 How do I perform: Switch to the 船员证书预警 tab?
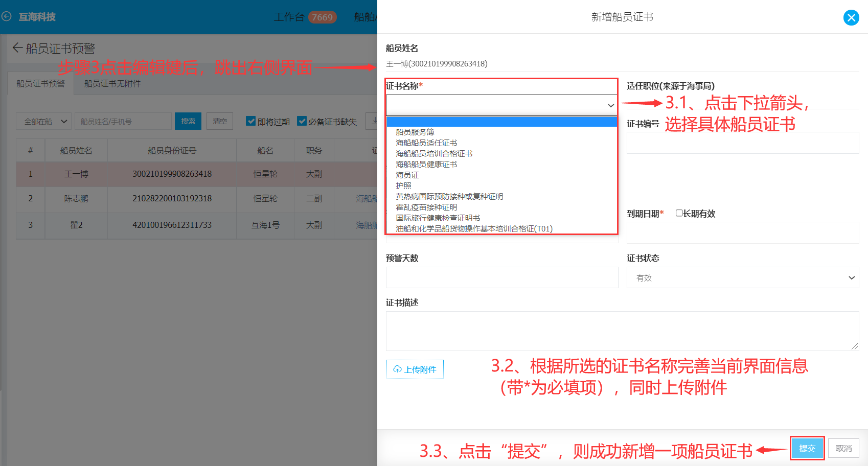(40, 83)
